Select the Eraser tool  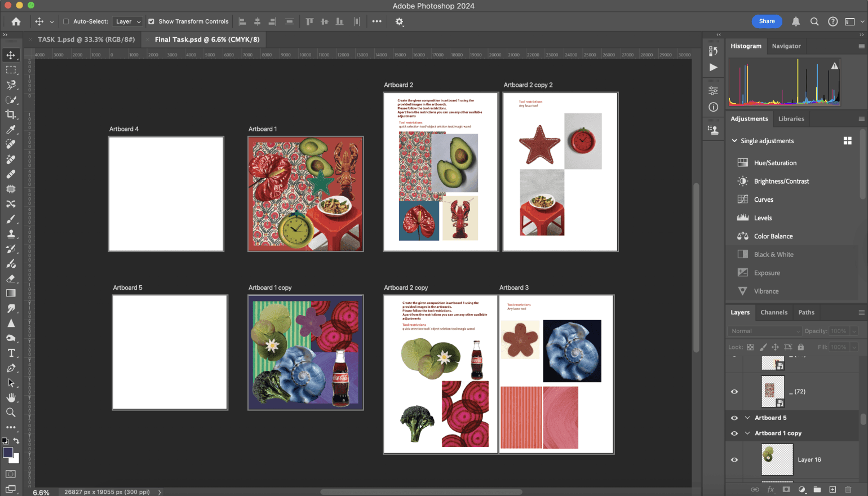tap(11, 278)
